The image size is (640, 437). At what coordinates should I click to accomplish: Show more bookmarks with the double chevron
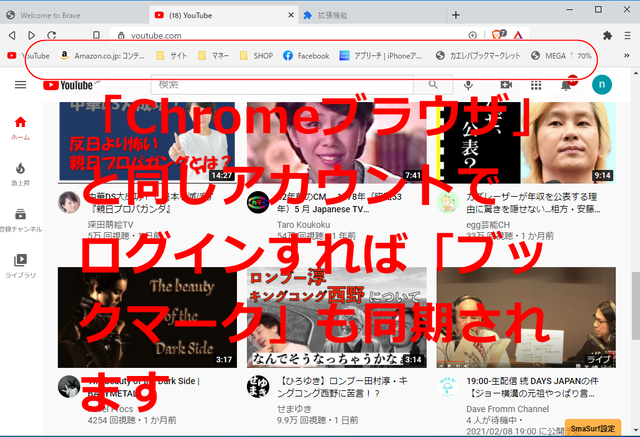tap(627, 55)
